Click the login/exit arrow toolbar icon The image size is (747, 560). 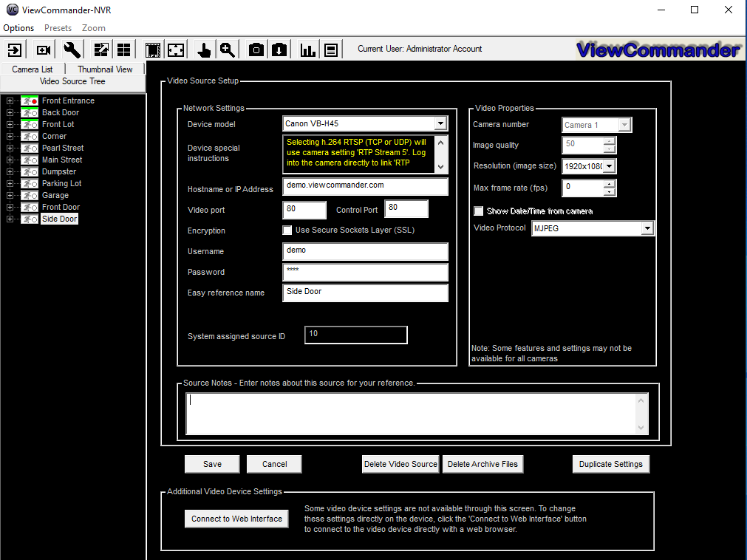pyautogui.click(x=14, y=49)
